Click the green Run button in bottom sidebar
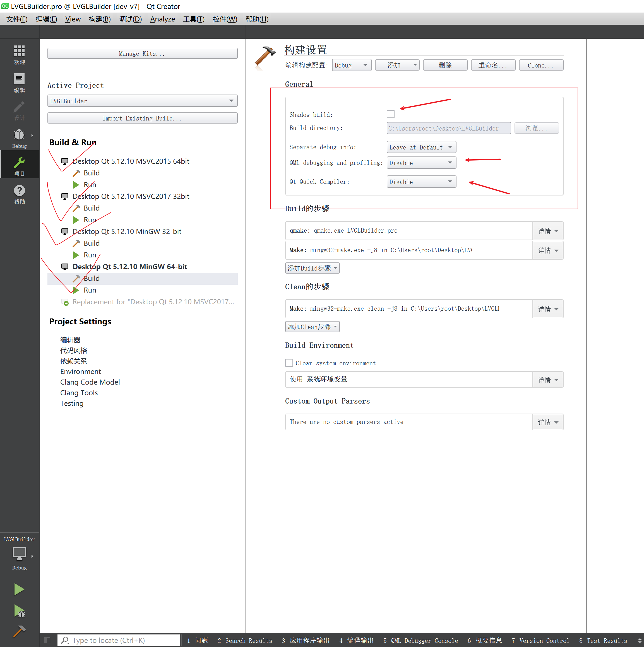The image size is (644, 647). [x=19, y=589]
